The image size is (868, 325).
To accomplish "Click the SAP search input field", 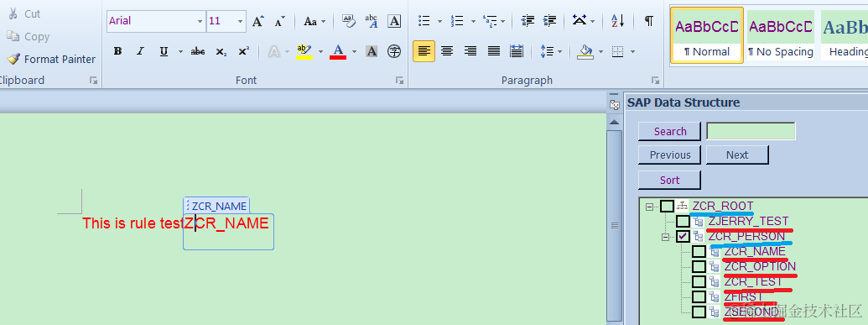I will tap(751, 132).
